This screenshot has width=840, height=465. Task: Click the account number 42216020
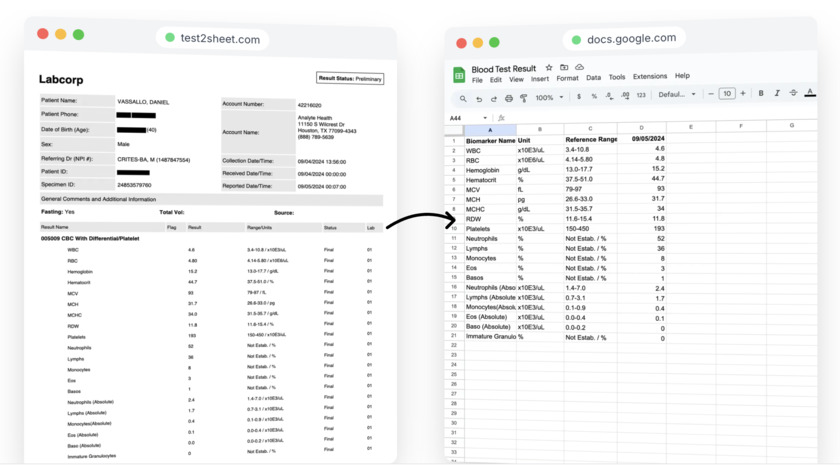(x=309, y=105)
